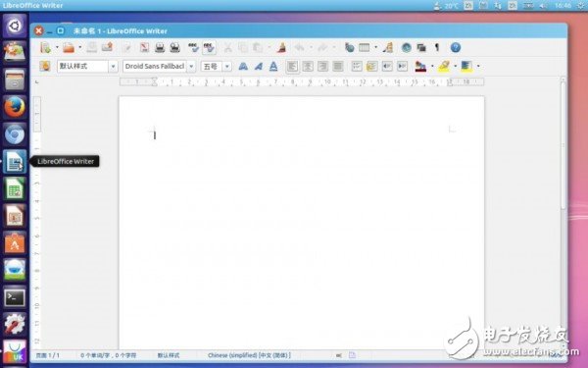Click the word count status bar field
The width and height of the screenshot is (588, 368).
[109, 355]
